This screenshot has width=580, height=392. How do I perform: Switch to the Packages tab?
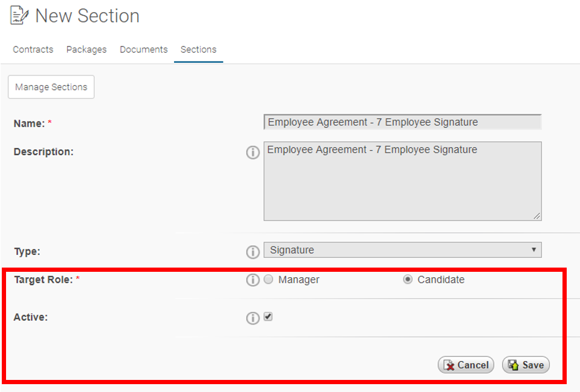86,50
